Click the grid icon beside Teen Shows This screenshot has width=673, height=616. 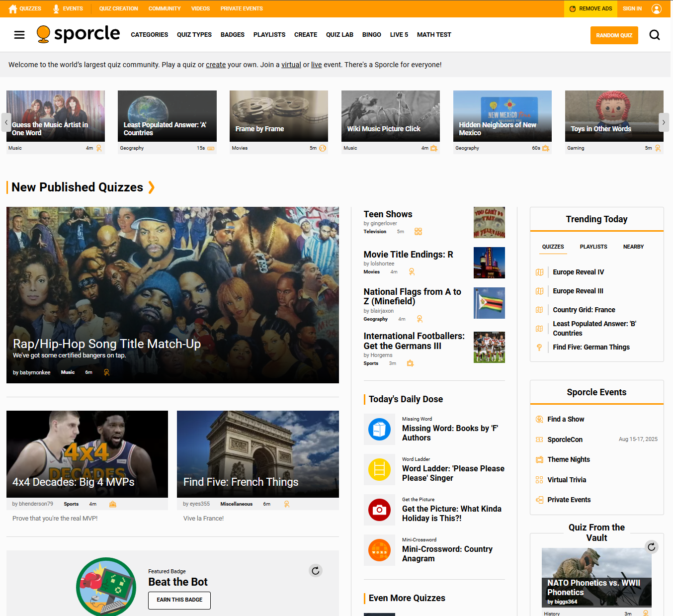pos(418,231)
